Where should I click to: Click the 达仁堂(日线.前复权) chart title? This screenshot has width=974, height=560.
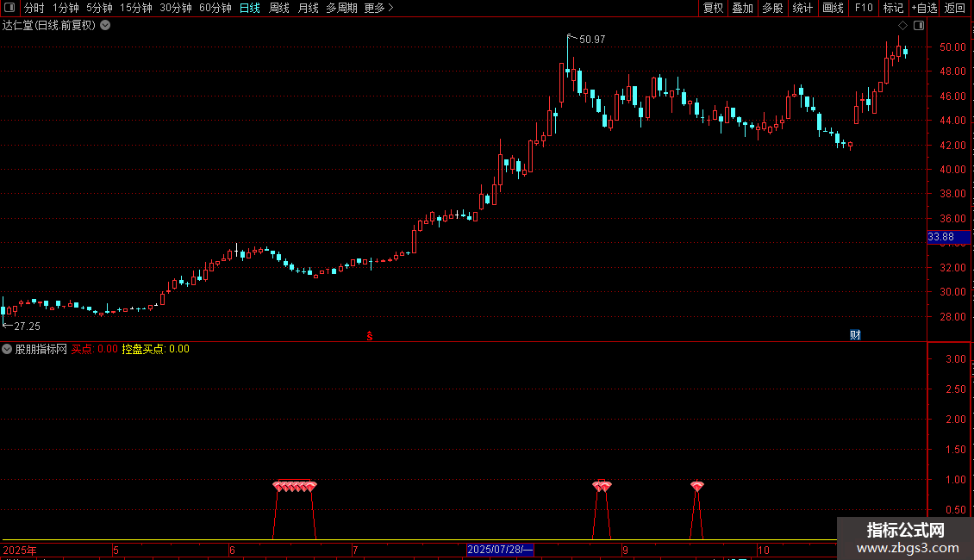[49, 25]
